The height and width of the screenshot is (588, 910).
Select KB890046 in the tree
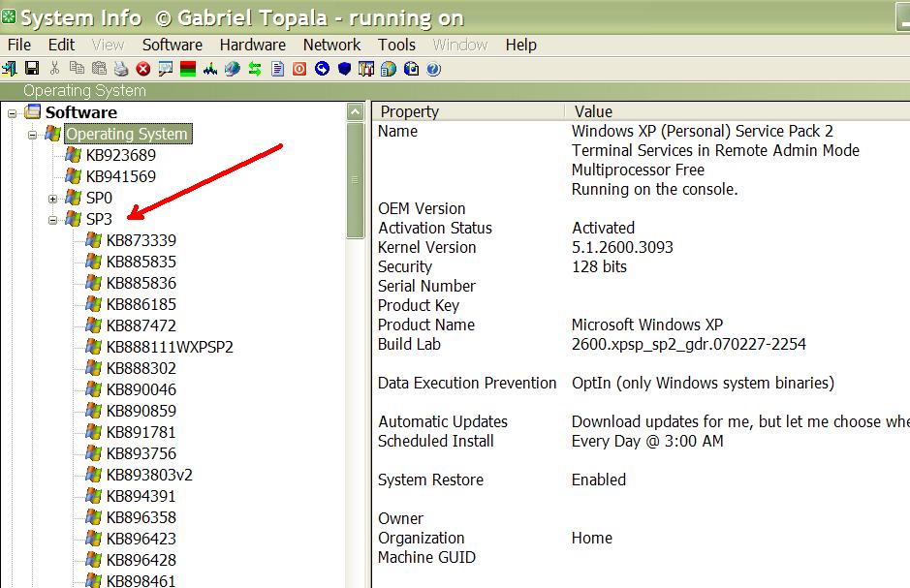141,389
